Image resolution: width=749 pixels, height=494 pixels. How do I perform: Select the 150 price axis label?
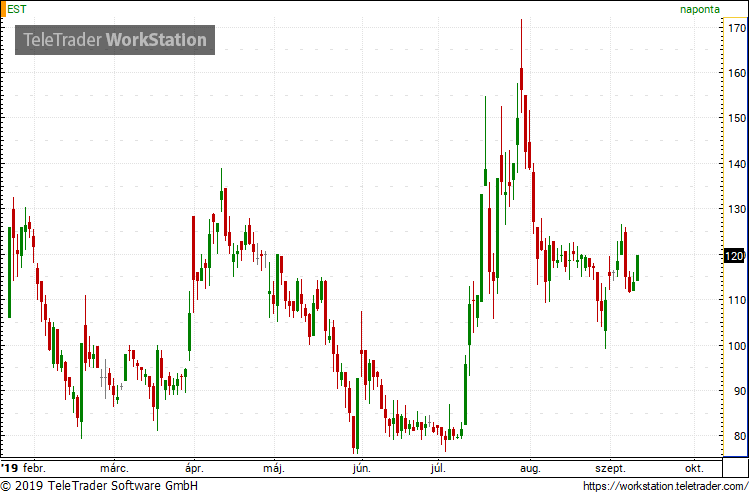pyautogui.click(x=738, y=118)
